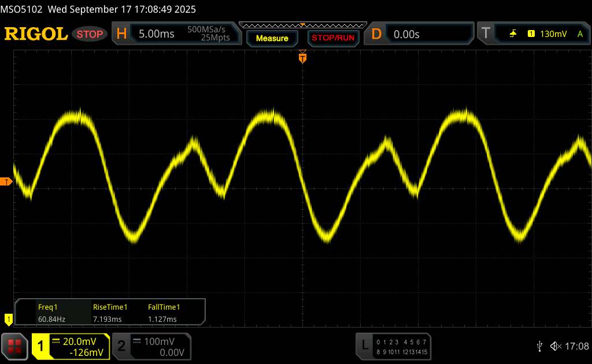This screenshot has height=364, width=592.
Task: Open the Measure menu
Action: (272, 38)
